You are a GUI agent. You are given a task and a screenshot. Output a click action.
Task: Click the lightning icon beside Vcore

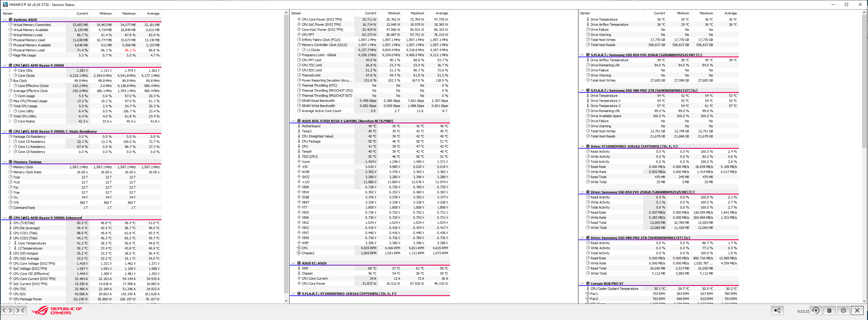pyautogui.click(x=299, y=162)
